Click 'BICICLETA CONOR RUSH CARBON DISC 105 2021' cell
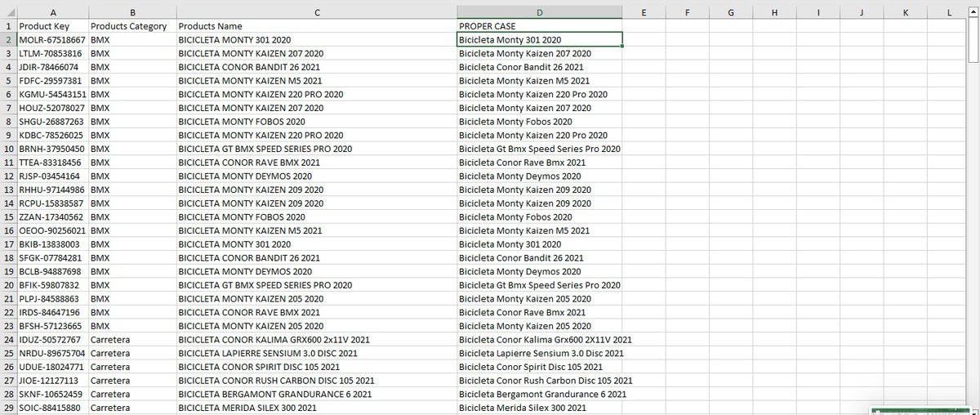 [x=316, y=380]
